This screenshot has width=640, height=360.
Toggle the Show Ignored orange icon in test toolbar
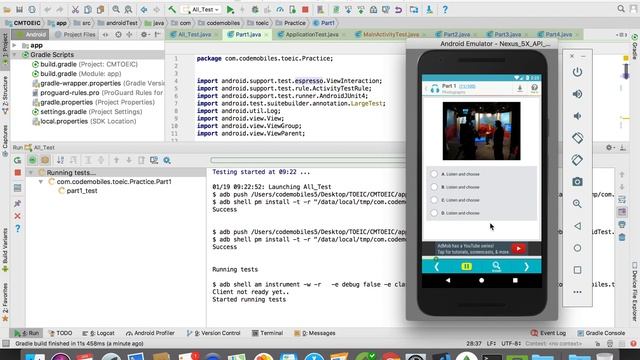pos(45,160)
